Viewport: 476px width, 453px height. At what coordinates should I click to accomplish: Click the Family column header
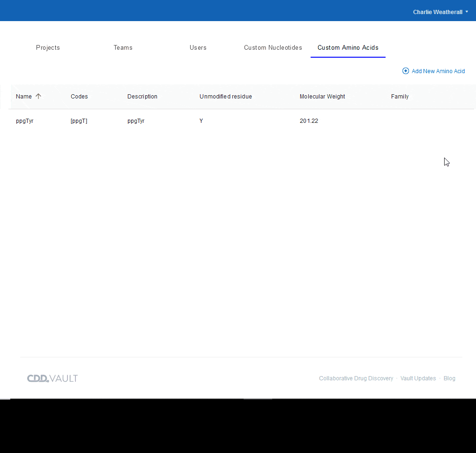tap(400, 96)
